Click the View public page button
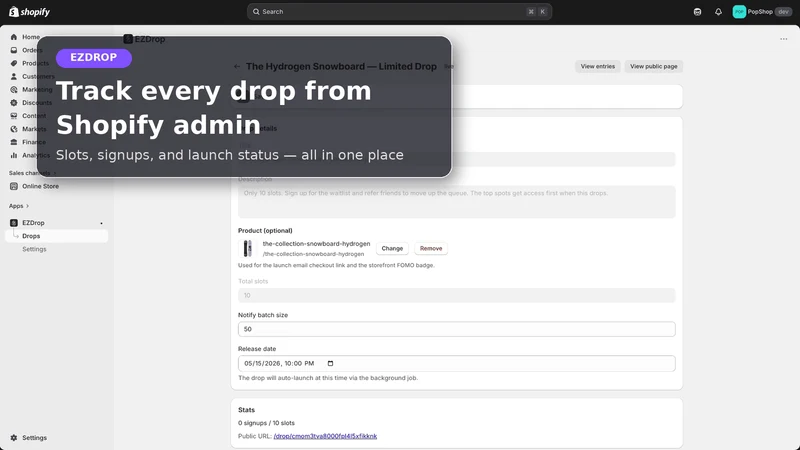800x450 pixels. [654, 66]
